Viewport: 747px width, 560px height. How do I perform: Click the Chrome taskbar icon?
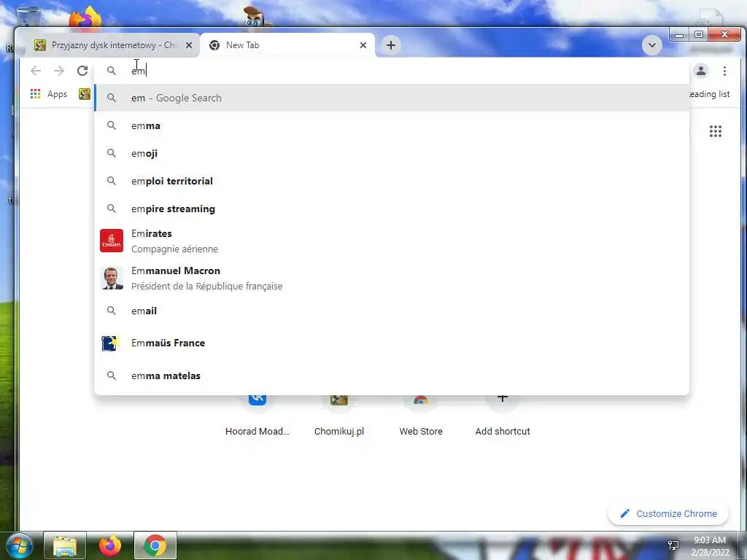[155, 545]
